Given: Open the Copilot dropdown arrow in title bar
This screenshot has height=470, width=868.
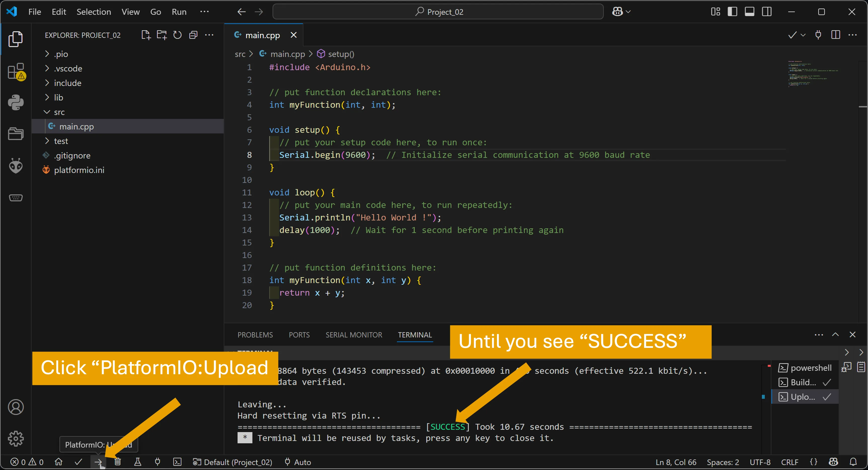Looking at the screenshot, I should coord(628,12).
